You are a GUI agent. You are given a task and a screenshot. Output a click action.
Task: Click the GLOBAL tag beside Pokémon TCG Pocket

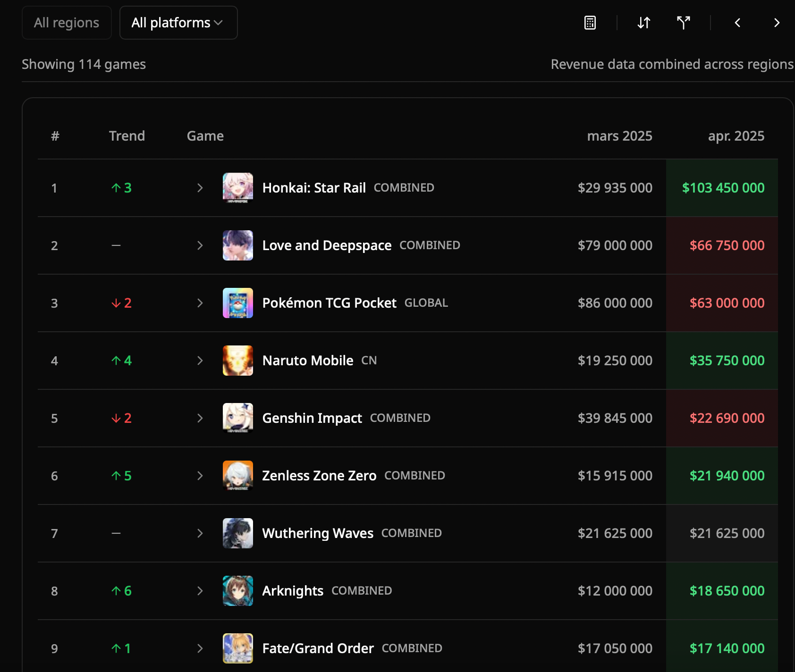[x=426, y=303]
